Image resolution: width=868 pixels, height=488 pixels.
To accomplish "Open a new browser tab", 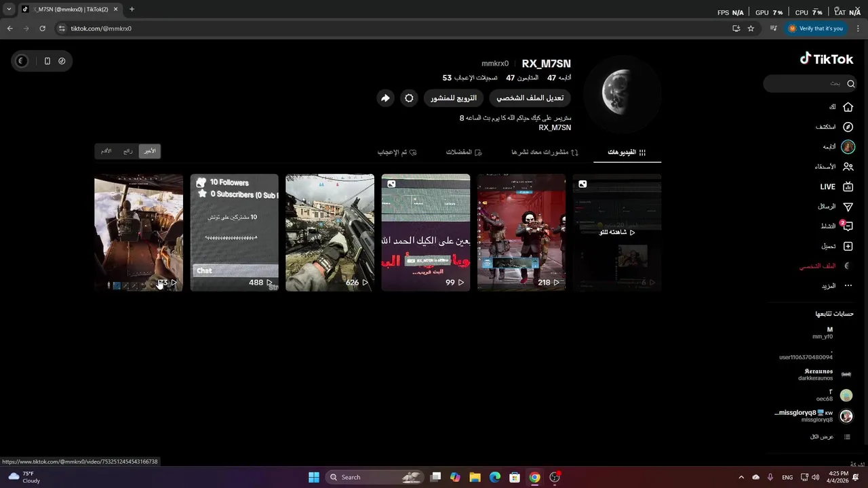I will pos(132,9).
